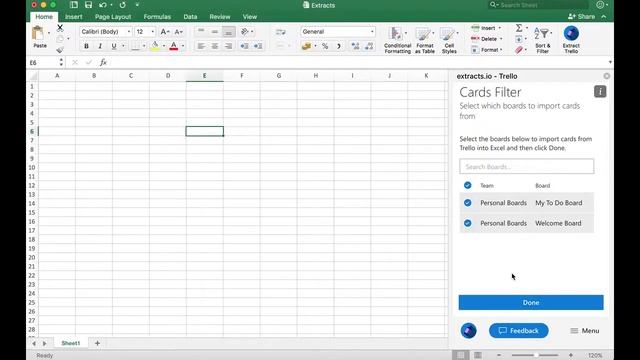Click the Done button

pyautogui.click(x=531, y=302)
